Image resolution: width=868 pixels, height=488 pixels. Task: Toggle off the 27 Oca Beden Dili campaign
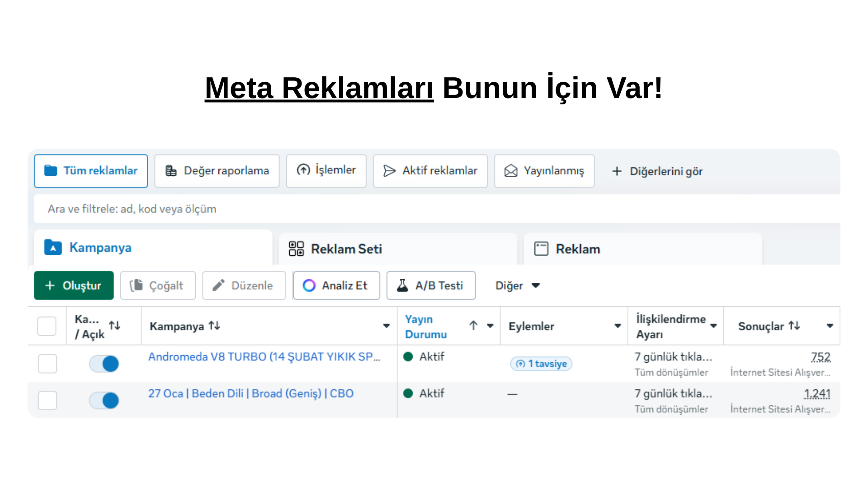(104, 400)
